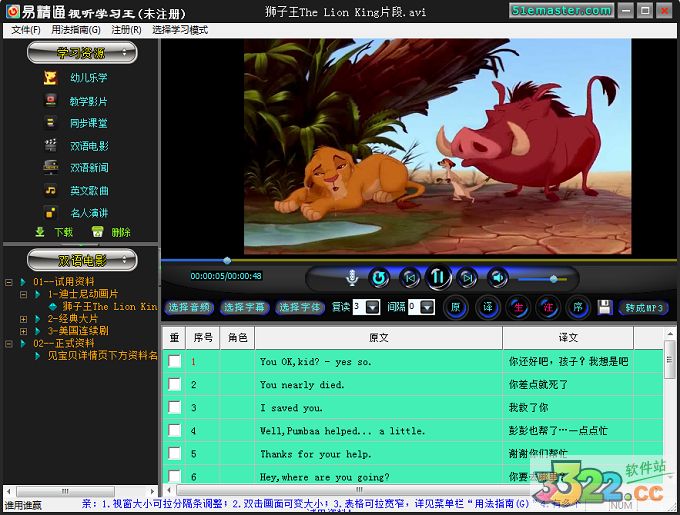The height and width of the screenshot is (515, 680).
Task: Open the 双语新闻 category
Action: 89,168
